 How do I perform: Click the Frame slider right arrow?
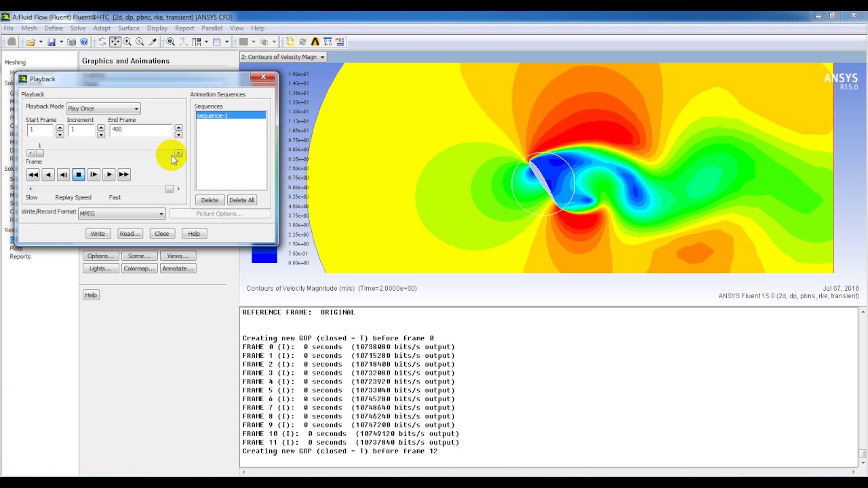click(x=178, y=153)
